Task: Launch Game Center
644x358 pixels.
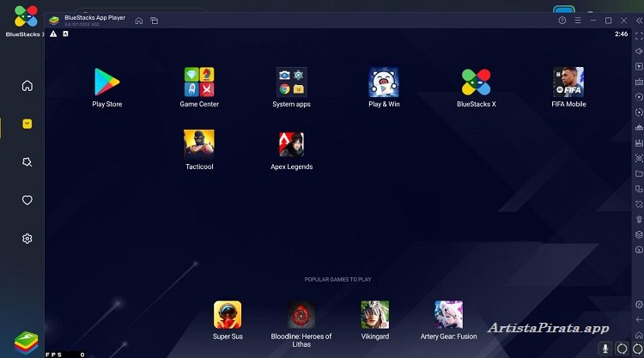Action: [198, 82]
